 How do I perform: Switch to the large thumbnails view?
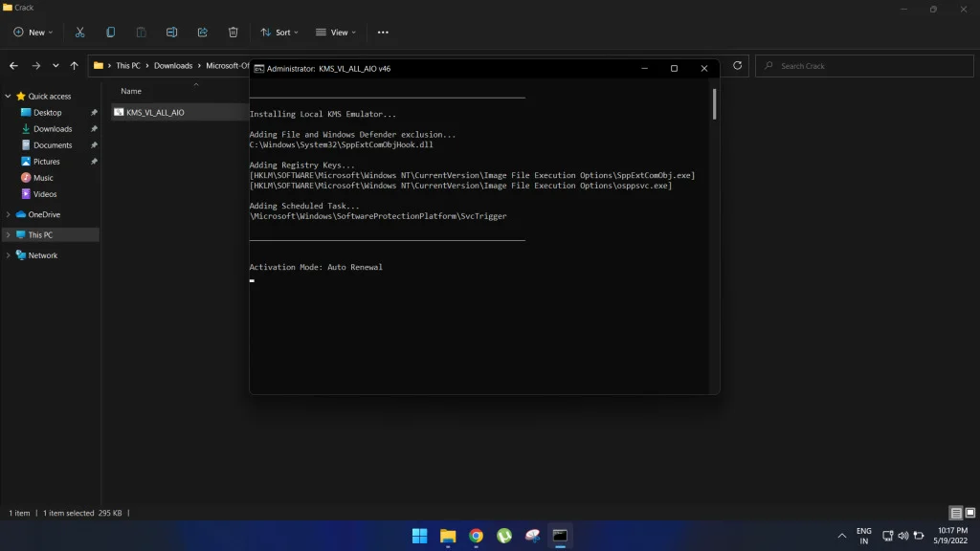[x=970, y=513]
